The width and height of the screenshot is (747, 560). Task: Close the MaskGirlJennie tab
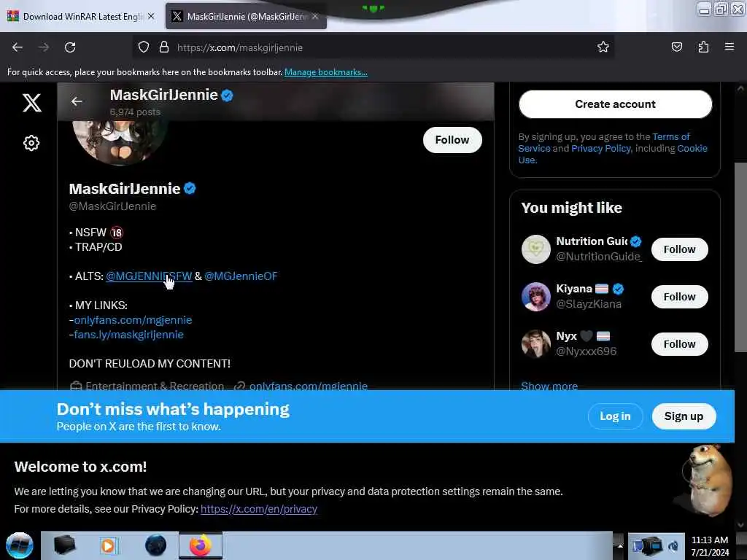[x=315, y=16]
